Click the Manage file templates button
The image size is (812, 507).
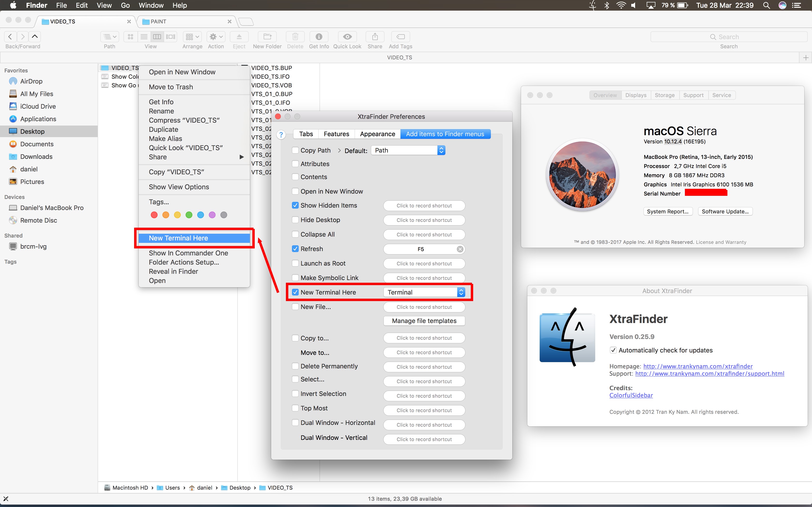point(424,321)
